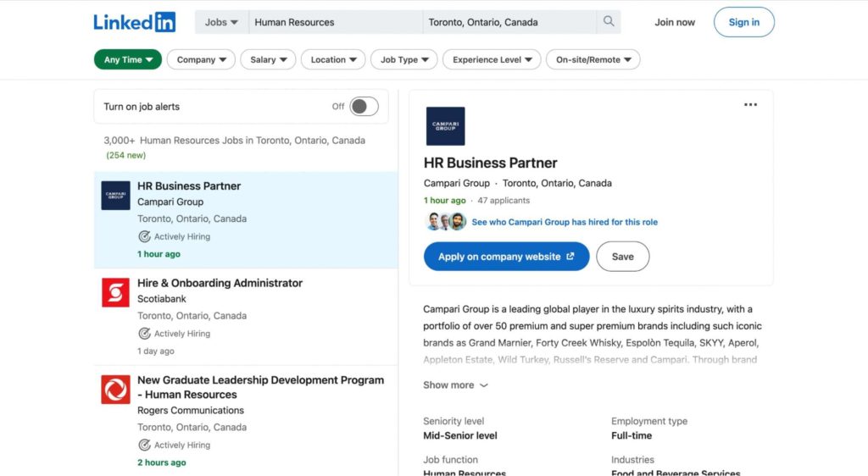Click Campari Group logo in job details
868x476 pixels.
[x=445, y=126]
